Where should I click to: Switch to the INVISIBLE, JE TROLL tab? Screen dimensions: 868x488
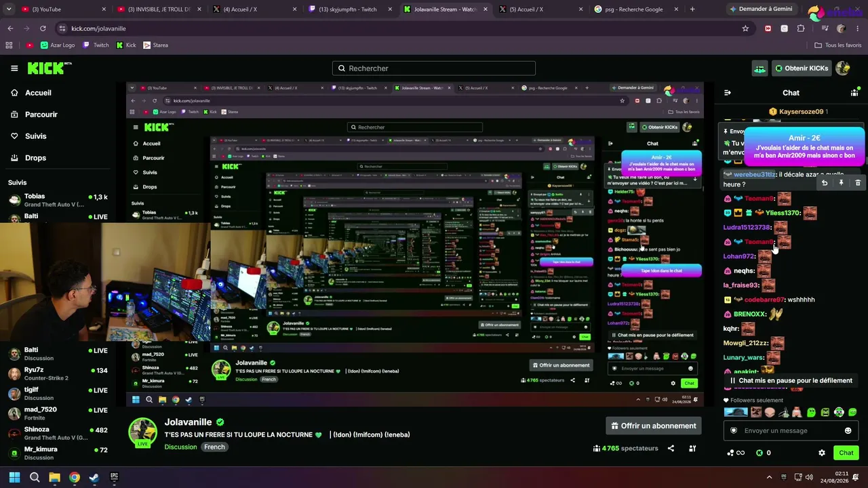[158, 9]
